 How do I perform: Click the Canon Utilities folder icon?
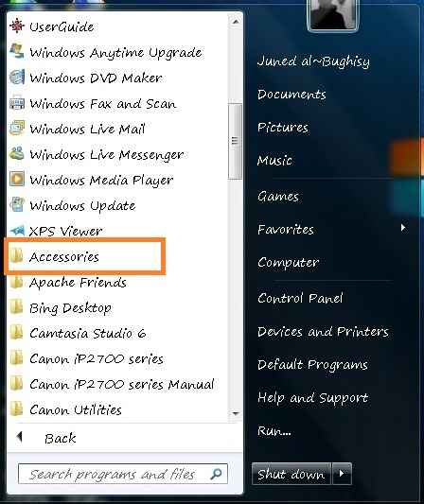coord(16,408)
